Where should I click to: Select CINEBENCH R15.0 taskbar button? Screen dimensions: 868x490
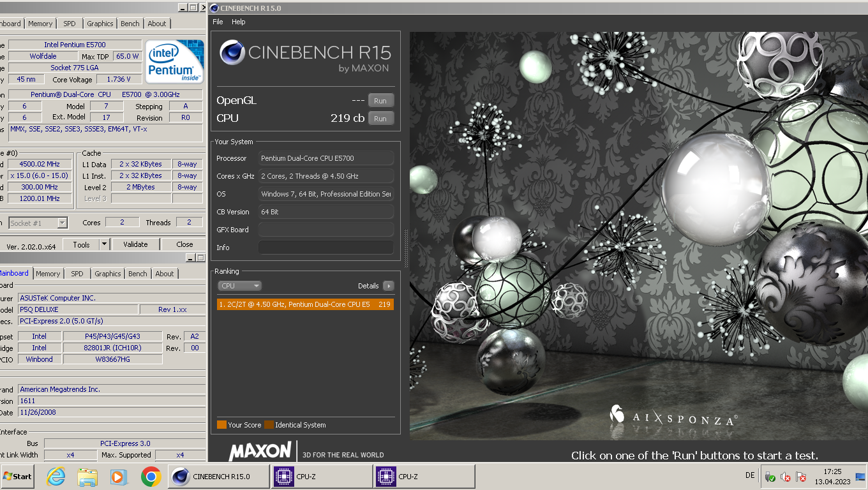pyautogui.click(x=219, y=477)
